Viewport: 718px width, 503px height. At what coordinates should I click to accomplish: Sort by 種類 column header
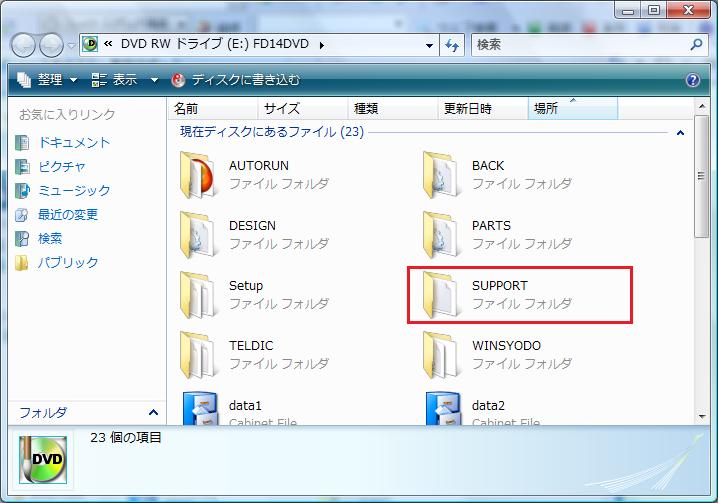[393, 109]
